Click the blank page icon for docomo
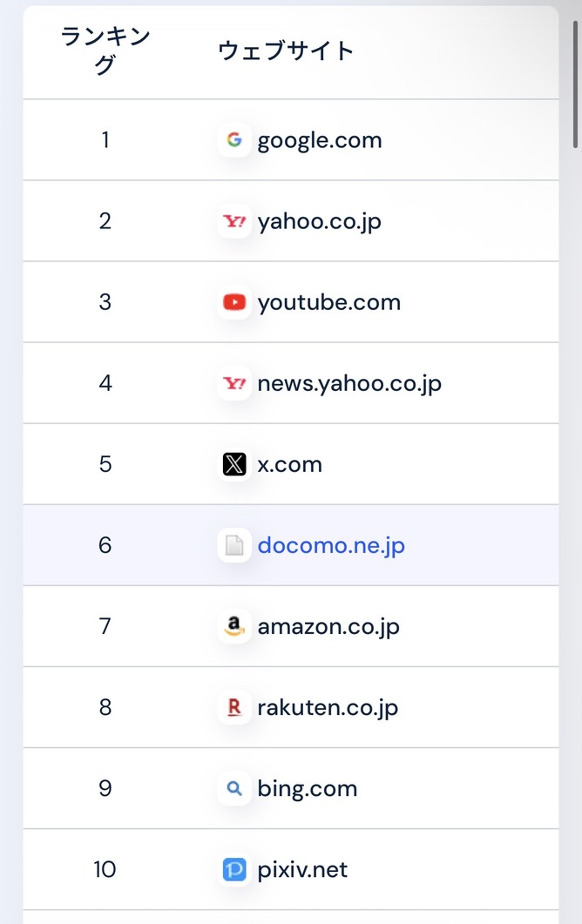 (234, 545)
